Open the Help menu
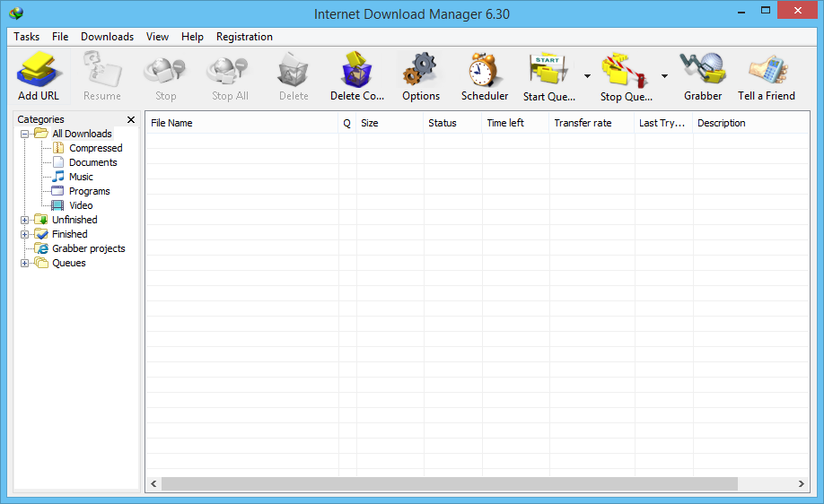This screenshot has width=824, height=504. [x=192, y=37]
